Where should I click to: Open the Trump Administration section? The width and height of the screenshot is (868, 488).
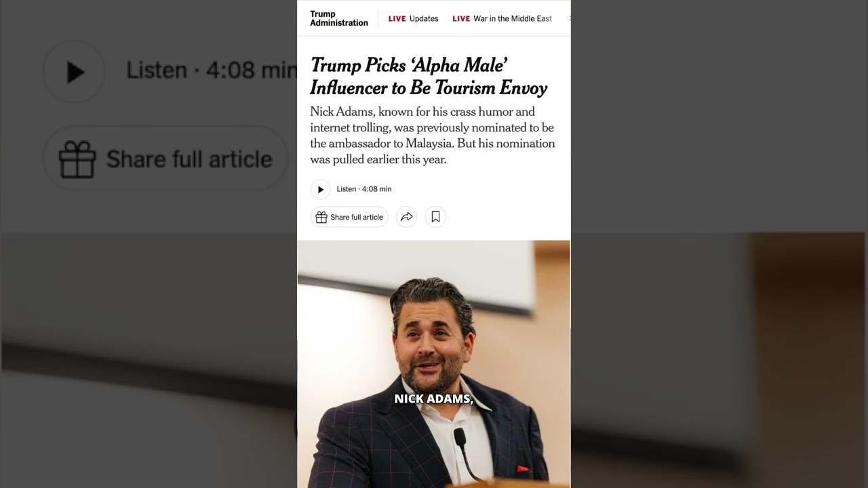(338, 18)
